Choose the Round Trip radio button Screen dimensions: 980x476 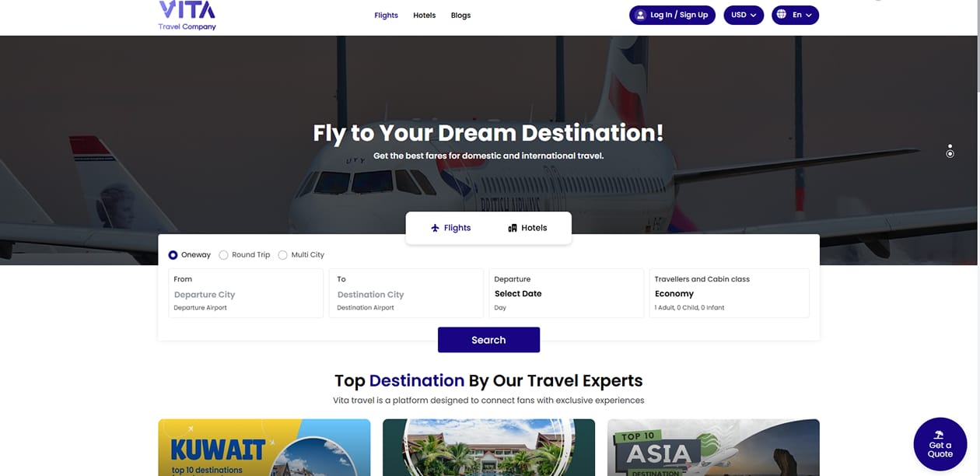223,255
